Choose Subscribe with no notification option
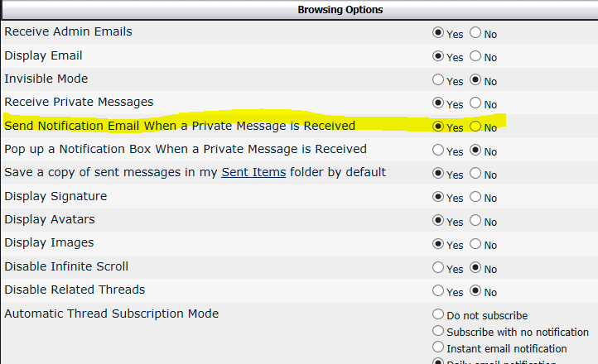Viewport: 598px width, 364px height. coord(438,332)
